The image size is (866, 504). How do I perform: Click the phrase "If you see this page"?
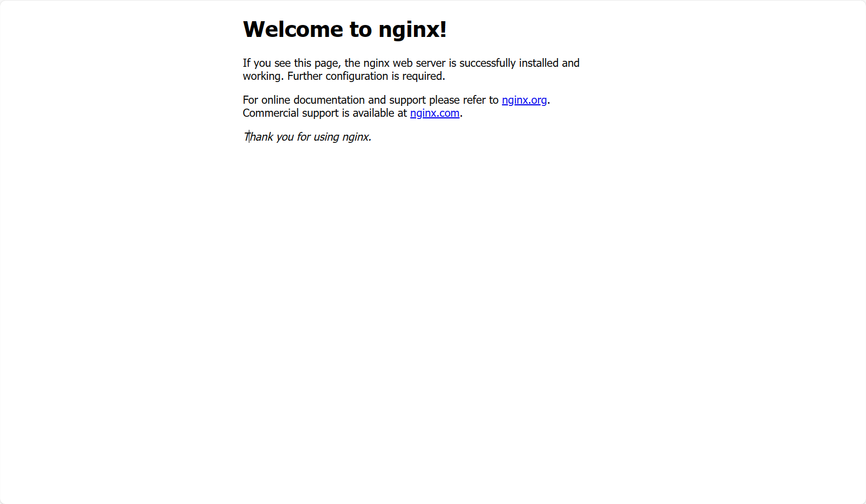[292, 64]
